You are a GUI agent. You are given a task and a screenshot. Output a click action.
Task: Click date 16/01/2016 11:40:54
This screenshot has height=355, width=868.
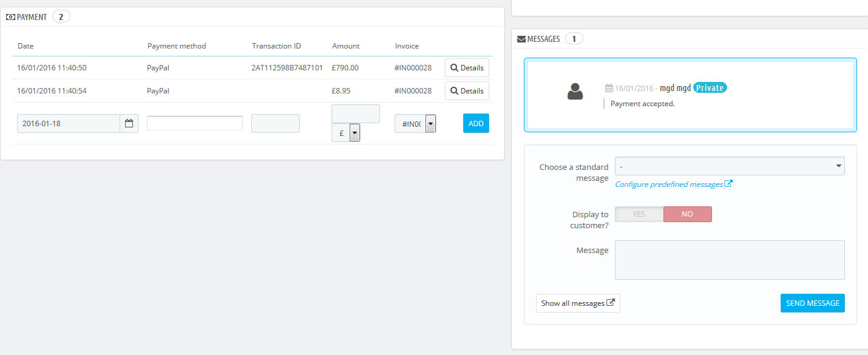point(52,91)
